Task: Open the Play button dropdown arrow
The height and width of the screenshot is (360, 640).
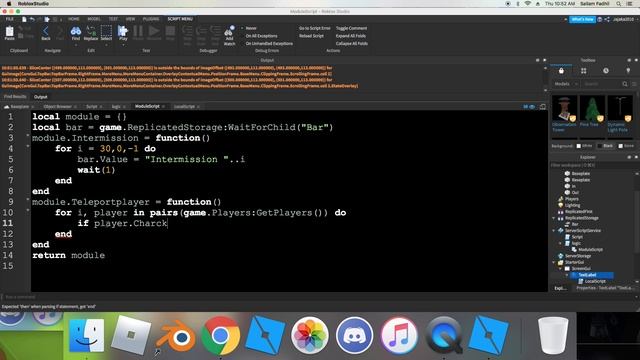Action: coord(123,44)
